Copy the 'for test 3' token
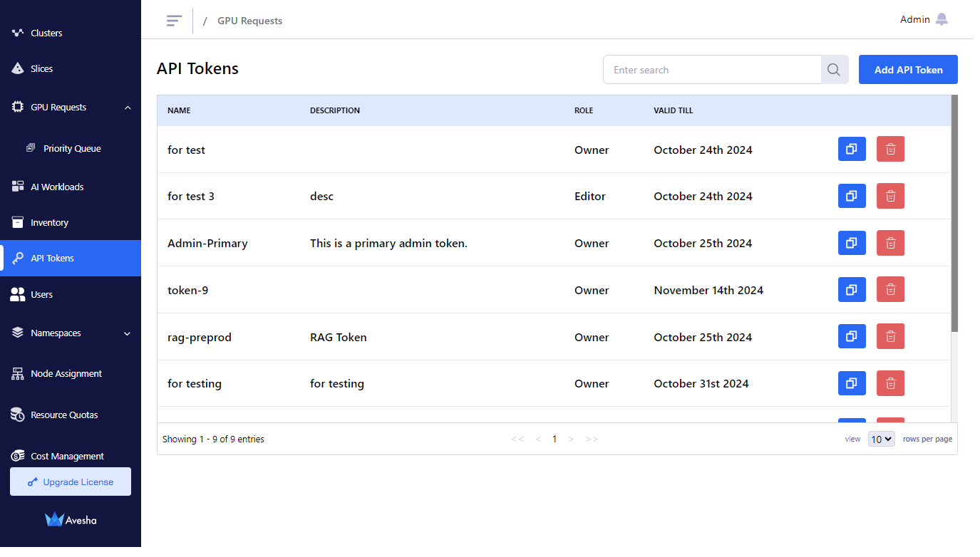The image size is (980, 557). [x=852, y=196]
